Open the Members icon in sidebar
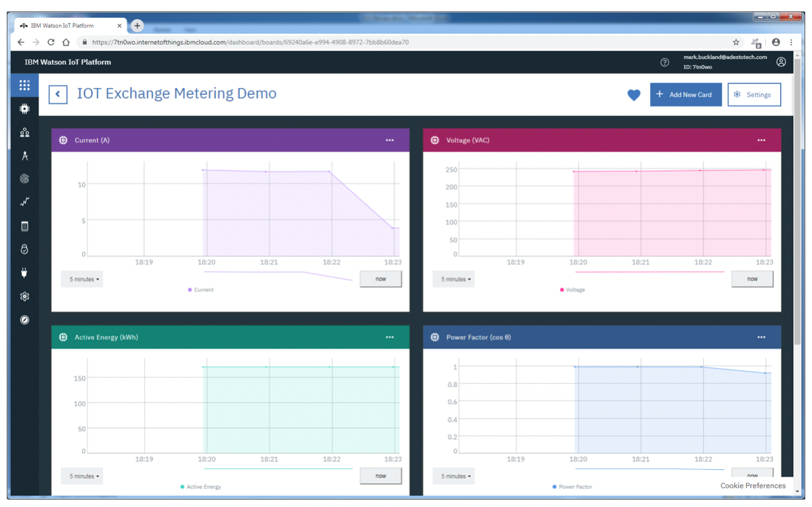Image resolution: width=812 pixels, height=507 pixels. [x=24, y=132]
